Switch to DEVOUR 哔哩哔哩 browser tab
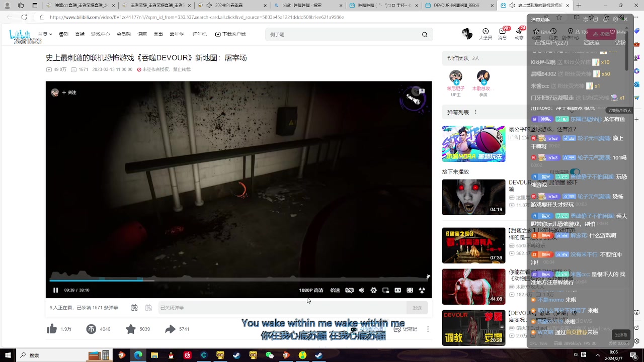644x362 pixels. tap(458, 6)
